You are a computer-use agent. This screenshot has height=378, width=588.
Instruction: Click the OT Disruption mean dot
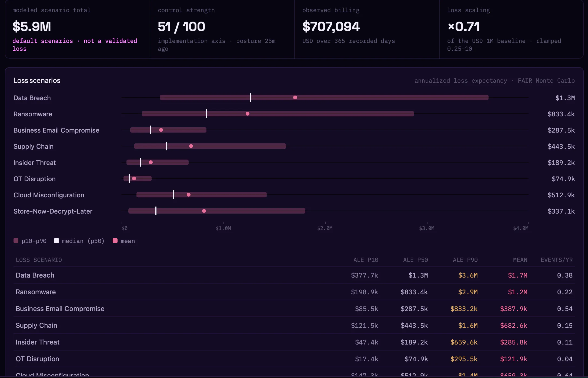[x=134, y=178]
